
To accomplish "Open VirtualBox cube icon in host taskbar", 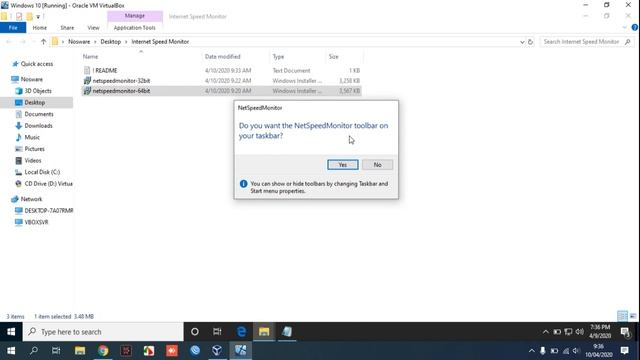I will pyautogui.click(x=217, y=350).
